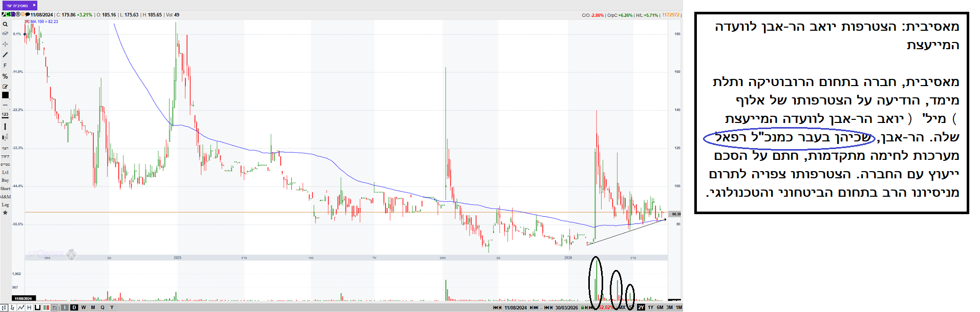980x312 pixels.
Task: Toggle the green lock on end date
Action: click(x=582, y=307)
